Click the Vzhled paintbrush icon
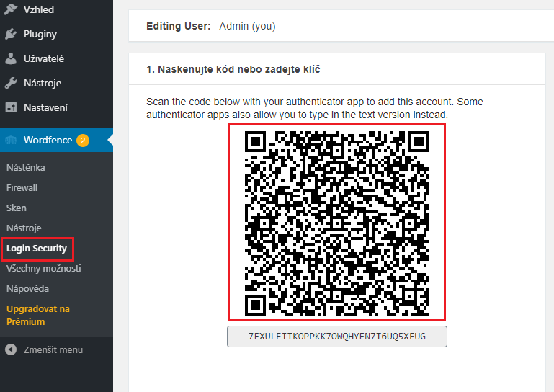Screen dimensions: 554x392 (11, 9)
